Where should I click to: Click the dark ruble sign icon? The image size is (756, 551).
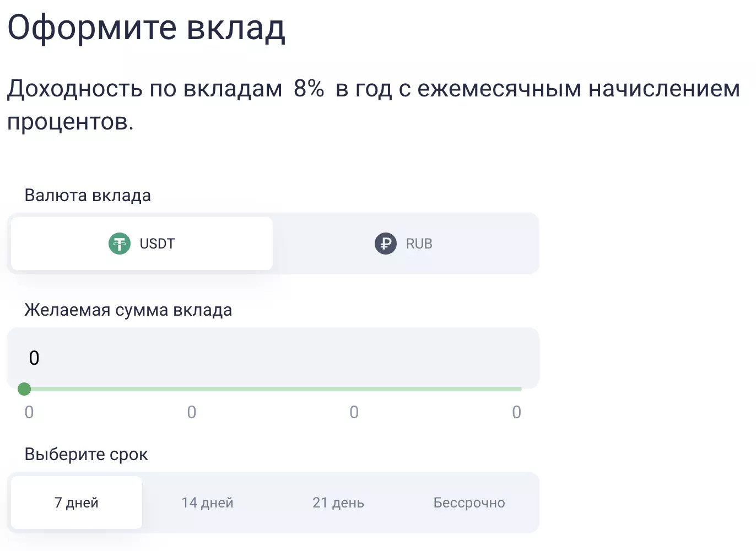tap(386, 244)
